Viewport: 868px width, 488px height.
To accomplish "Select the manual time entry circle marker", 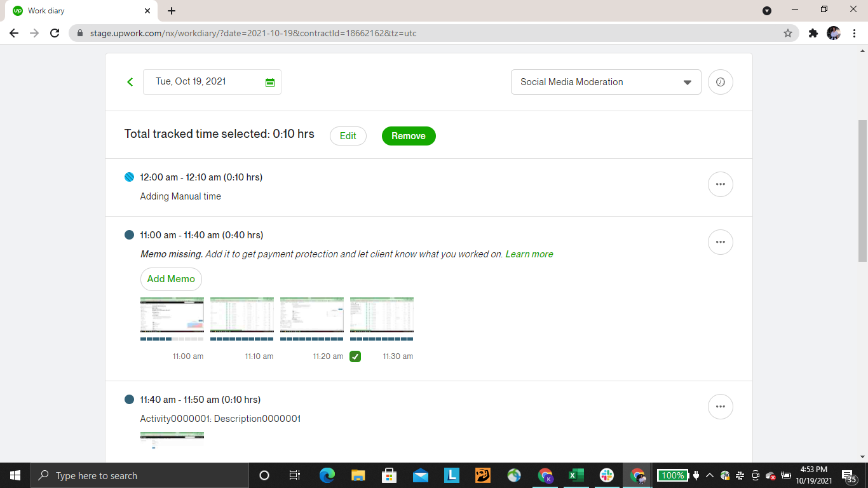I will pos(130,177).
